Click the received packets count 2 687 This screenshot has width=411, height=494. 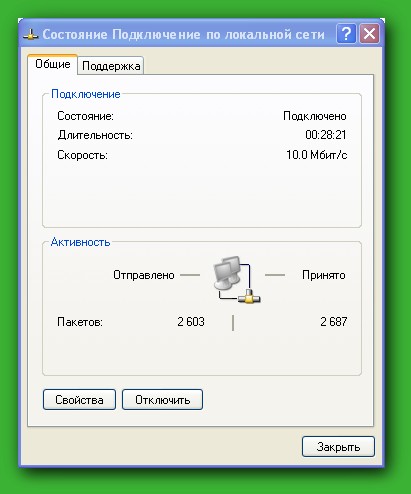point(334,322)
